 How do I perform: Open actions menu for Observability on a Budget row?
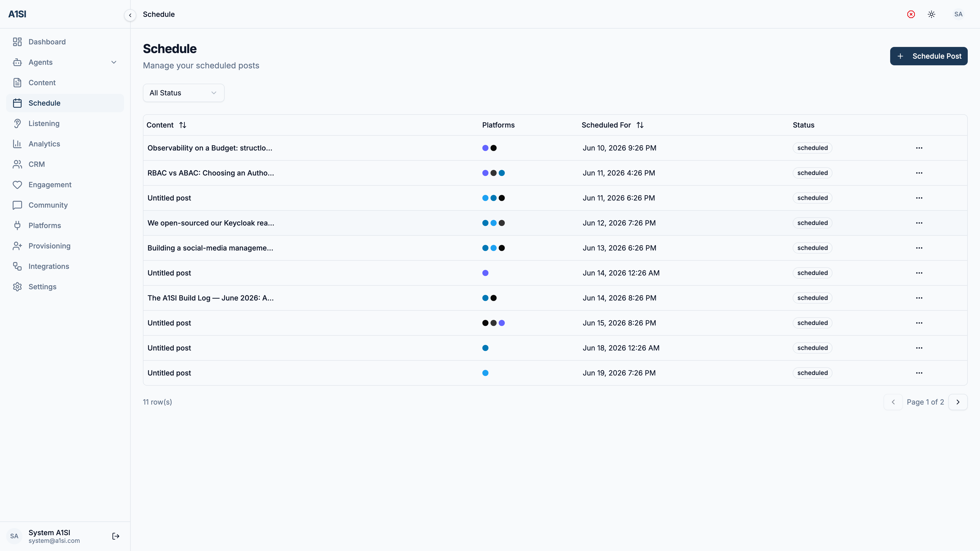click(x=919, y=148)
